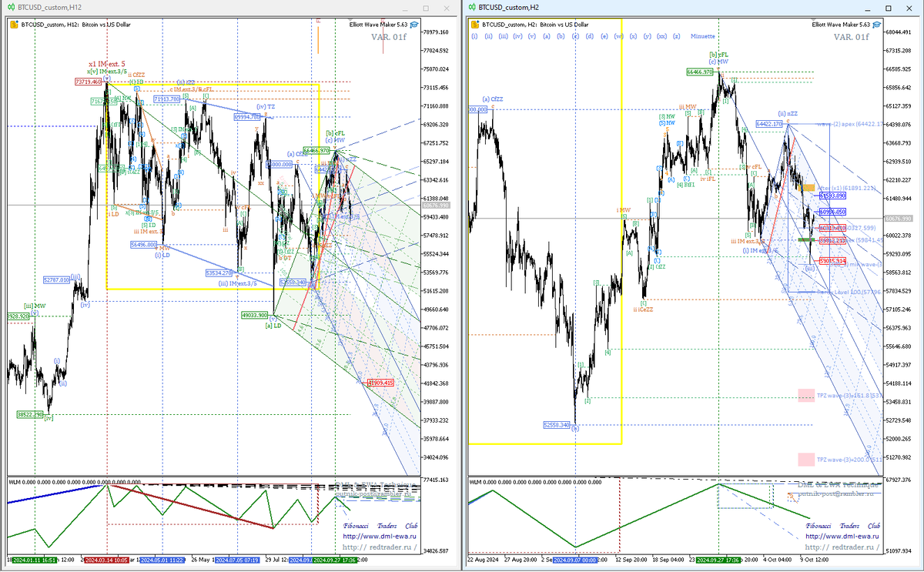
Task: Click the Elliott Wave Maker hat icon in H2 chart
Action: tap(876, 25)
